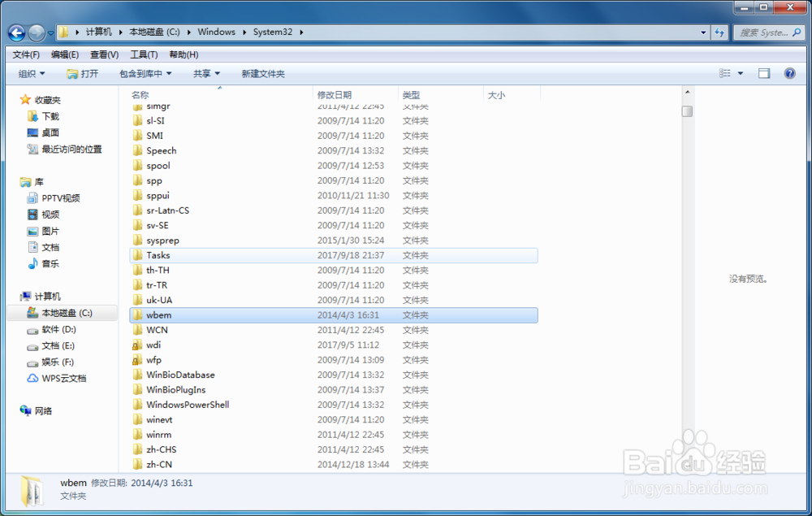Toggle the preview pane button
812x516 pixels.
coord(763,72)
